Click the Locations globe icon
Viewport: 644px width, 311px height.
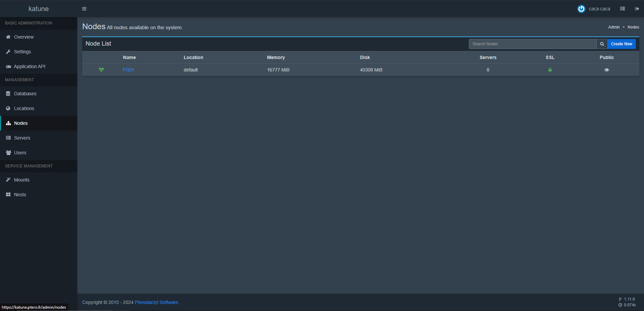coord(8,108)
